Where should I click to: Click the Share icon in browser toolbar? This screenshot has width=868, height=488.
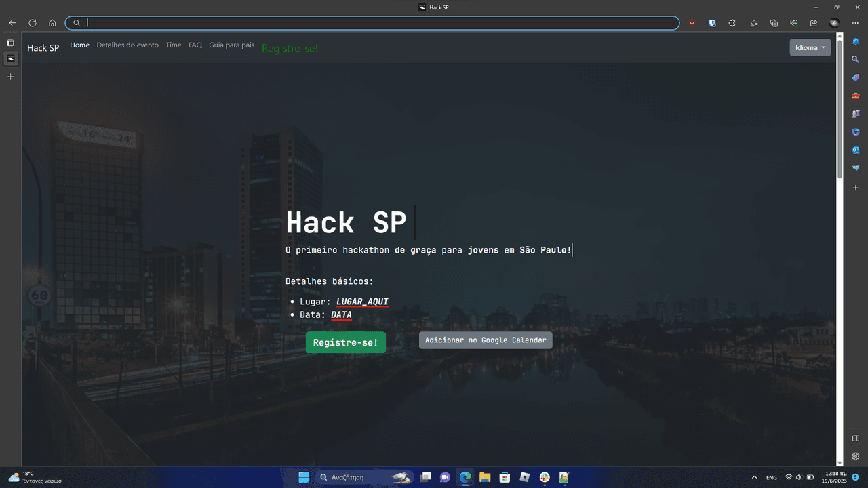point(814,23)
